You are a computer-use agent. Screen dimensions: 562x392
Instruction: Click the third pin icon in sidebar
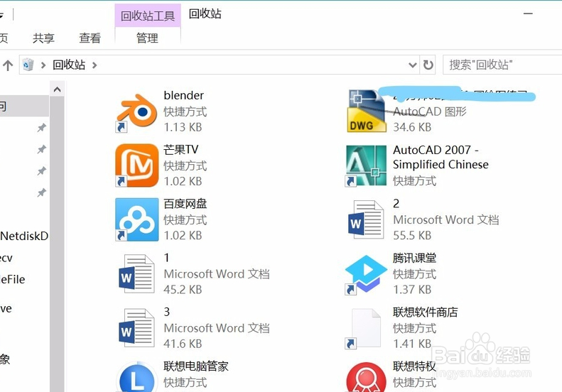click(42, 171)
